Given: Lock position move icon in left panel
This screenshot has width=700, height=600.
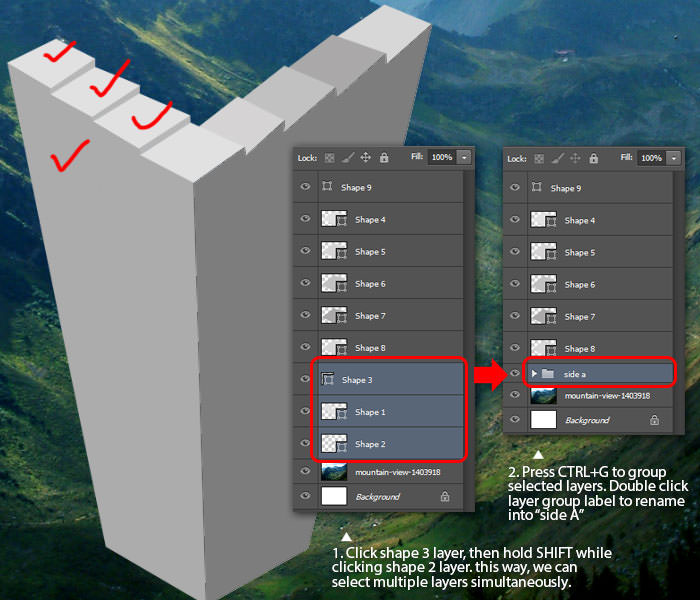Looking at the screenshot, I should click(x=365, y=157).
